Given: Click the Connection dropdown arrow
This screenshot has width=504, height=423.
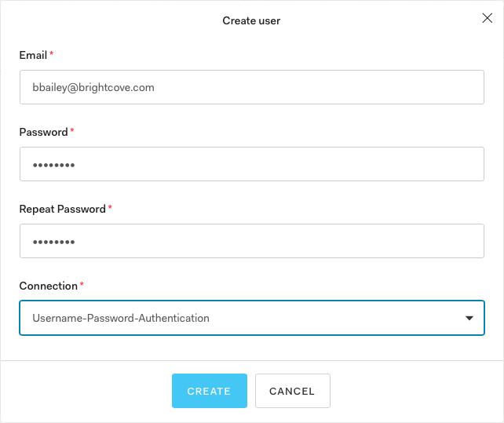Looking at the screenshot, I should (469, 319).
